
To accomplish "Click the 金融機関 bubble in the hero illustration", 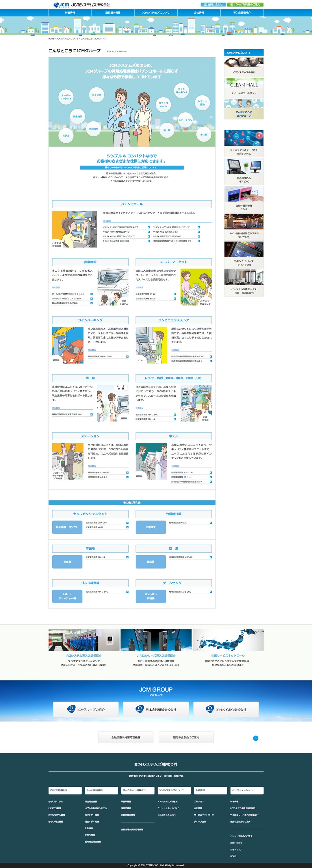I will [94, 129].
